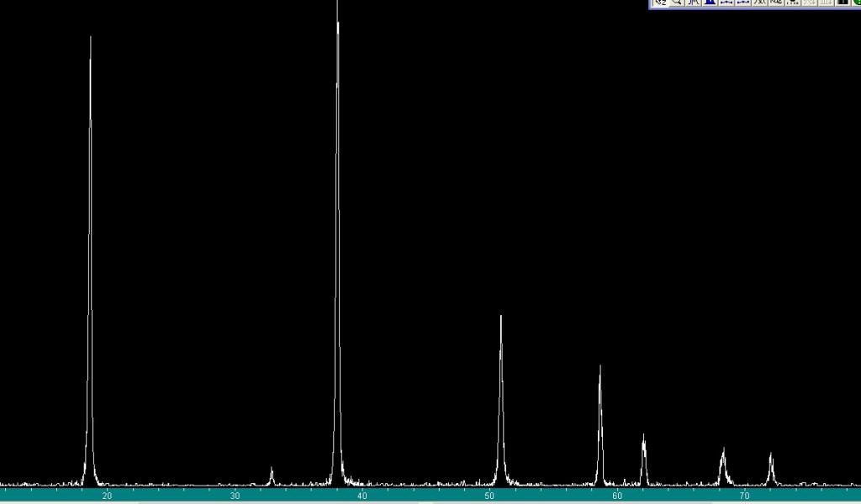
Task: Click the magnifier zoom tool in floating toolbar
Action: 677,3
